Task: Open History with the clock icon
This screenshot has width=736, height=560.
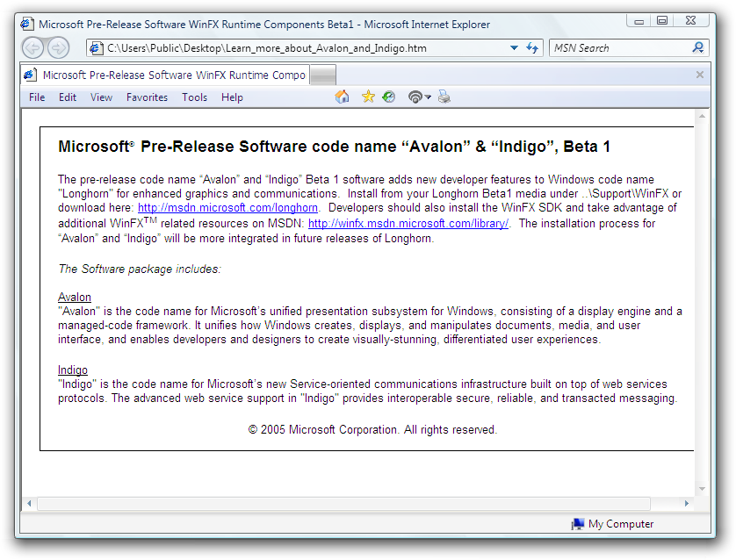Action: (x=389, y=97)
